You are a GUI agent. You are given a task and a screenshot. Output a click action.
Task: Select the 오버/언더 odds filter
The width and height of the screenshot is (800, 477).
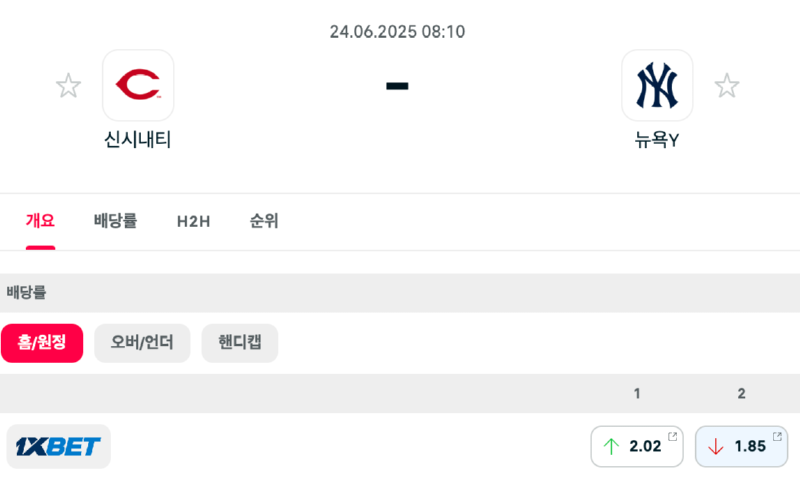pyautogui.click(x=142, y=343)
